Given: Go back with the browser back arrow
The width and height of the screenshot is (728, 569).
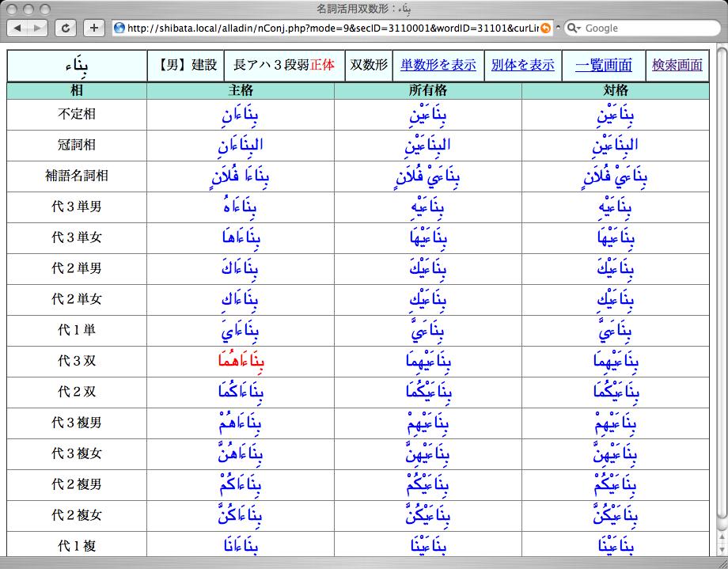Looking at the screenshot, I should (x=17, y=28).
